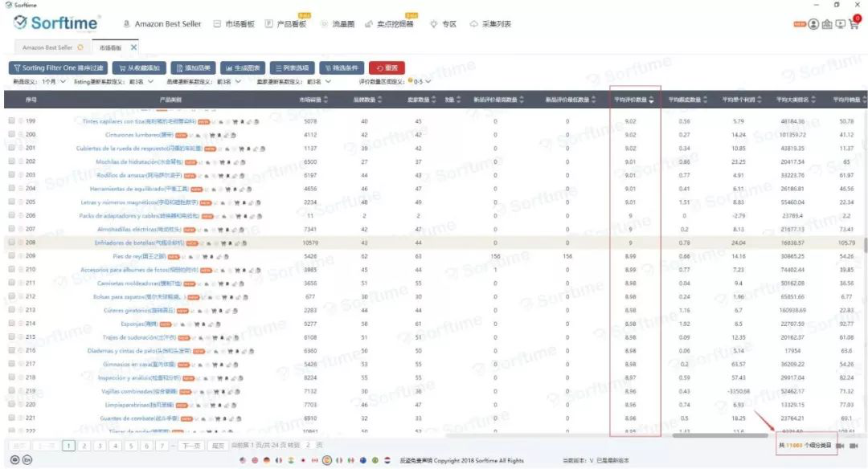Click the red 重置 reset button
868x469 pixels.
click(x=387, y=68)
